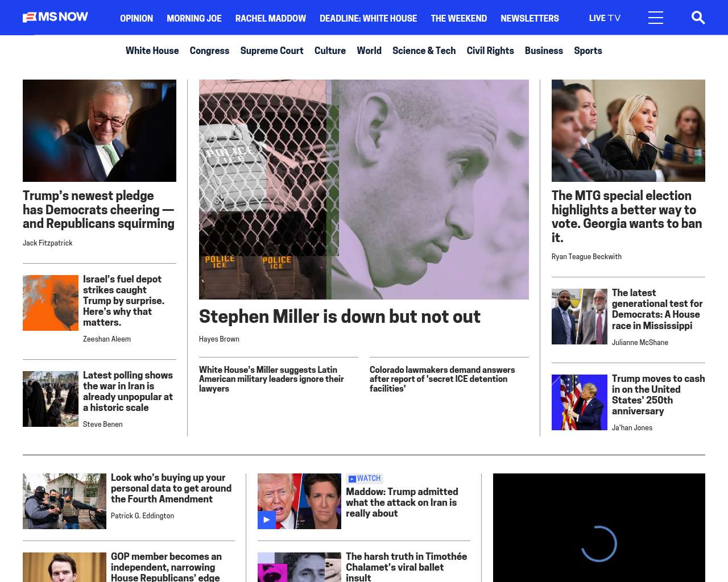Viewport: 728px width, 582px height.
Task: Open LIVE TV in header
Action: pos(605,18)
